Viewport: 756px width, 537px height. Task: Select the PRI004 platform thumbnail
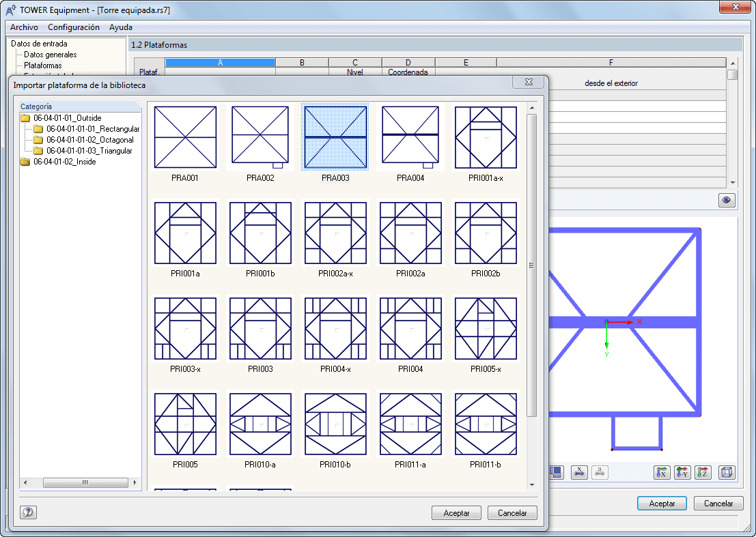(x=411, y=328)
